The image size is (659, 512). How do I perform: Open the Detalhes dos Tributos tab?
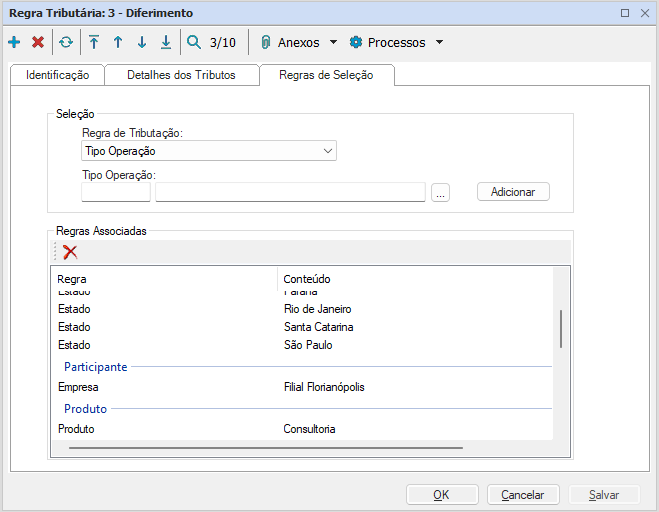coord(182,75)
